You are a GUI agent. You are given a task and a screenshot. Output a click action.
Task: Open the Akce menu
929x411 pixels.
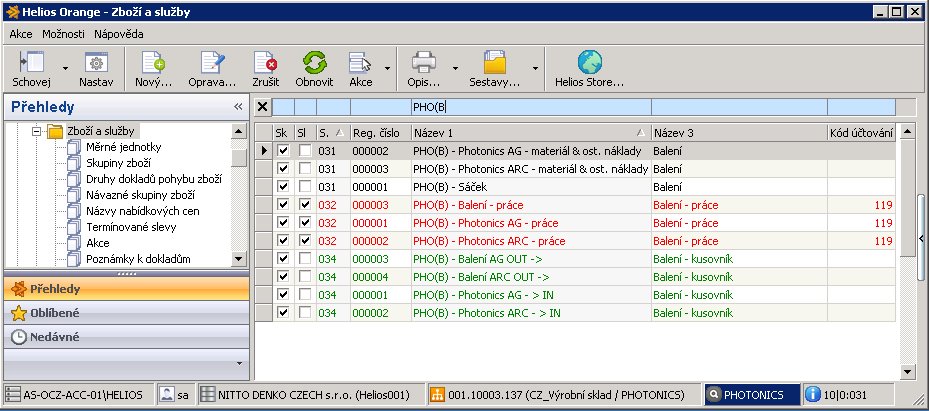click(21, 34)
